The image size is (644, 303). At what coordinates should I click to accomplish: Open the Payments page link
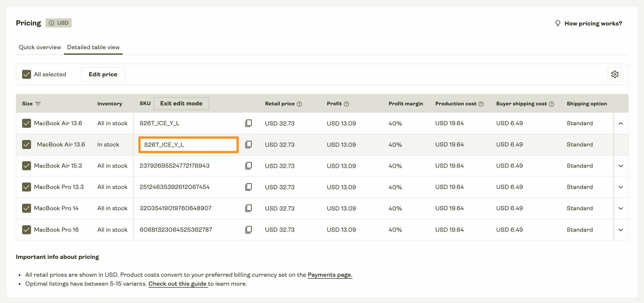pyautogui.click(x=330, y=275)
